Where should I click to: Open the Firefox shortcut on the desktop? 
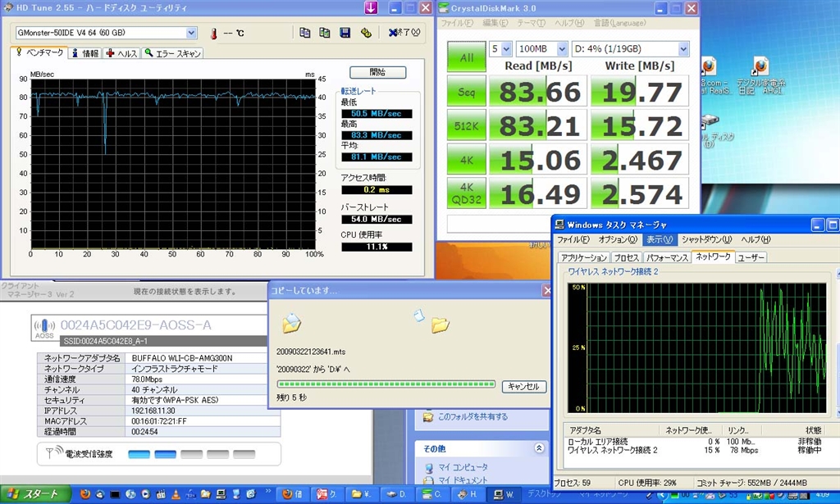pyautogui.click(x=760, y=66)
